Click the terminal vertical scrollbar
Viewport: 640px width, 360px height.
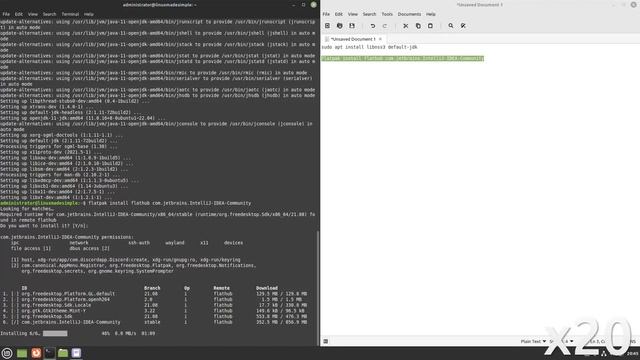click(318, 288)
